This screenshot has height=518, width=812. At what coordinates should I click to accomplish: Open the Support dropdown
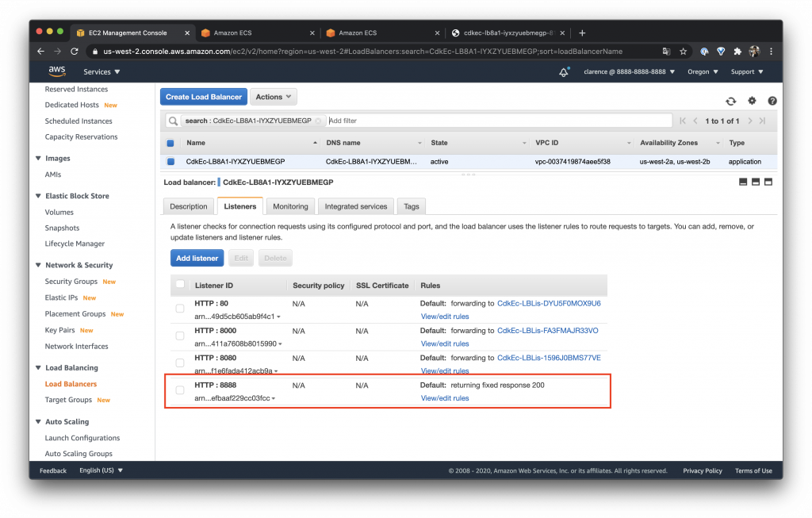(x=747, y=72)
